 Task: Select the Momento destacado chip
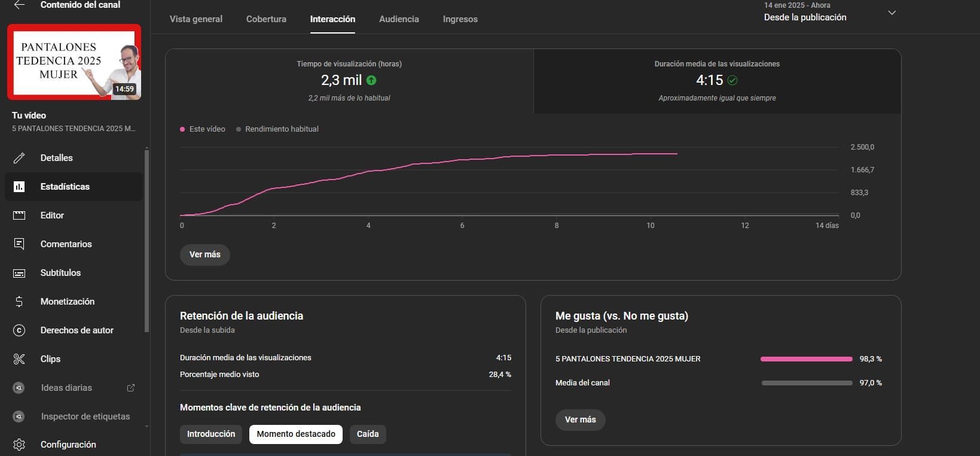point(296,434)
